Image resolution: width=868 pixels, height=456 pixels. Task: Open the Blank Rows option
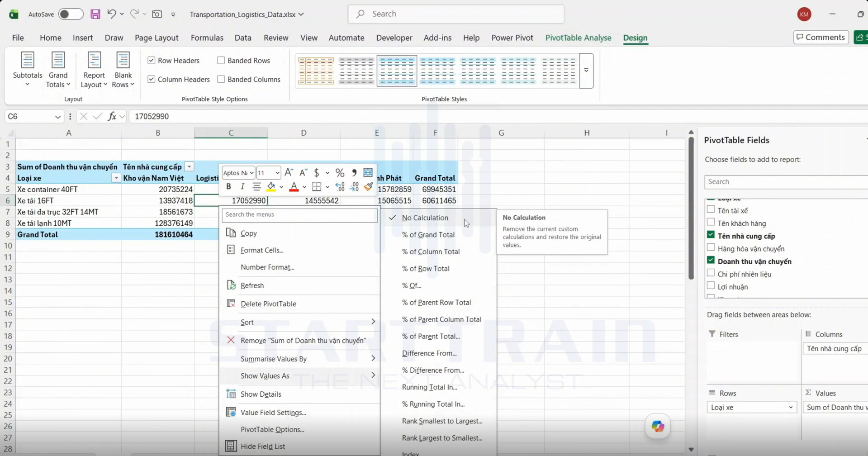point(123,70)
